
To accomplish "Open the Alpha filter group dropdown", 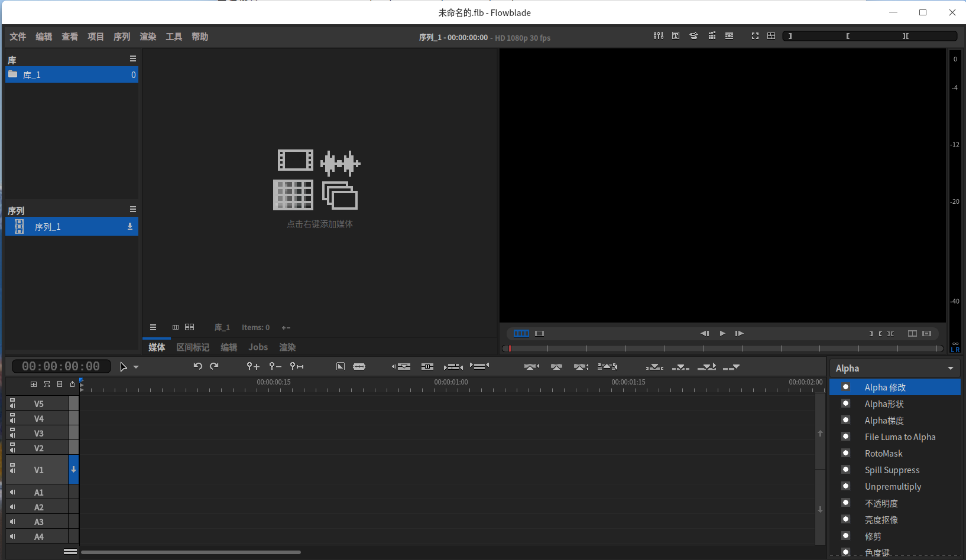I will tap(895, 368).
